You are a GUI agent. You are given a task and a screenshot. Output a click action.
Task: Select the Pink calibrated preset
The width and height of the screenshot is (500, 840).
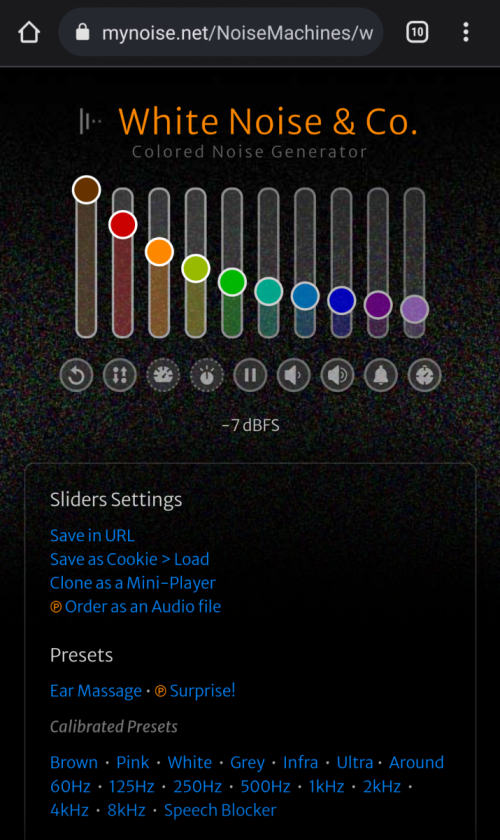click(133, 762)
